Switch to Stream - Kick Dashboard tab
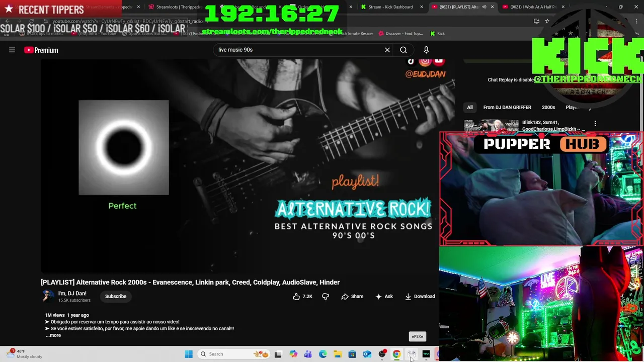Image resolution: width=644 pixels, height=362 pixels. 390,7
